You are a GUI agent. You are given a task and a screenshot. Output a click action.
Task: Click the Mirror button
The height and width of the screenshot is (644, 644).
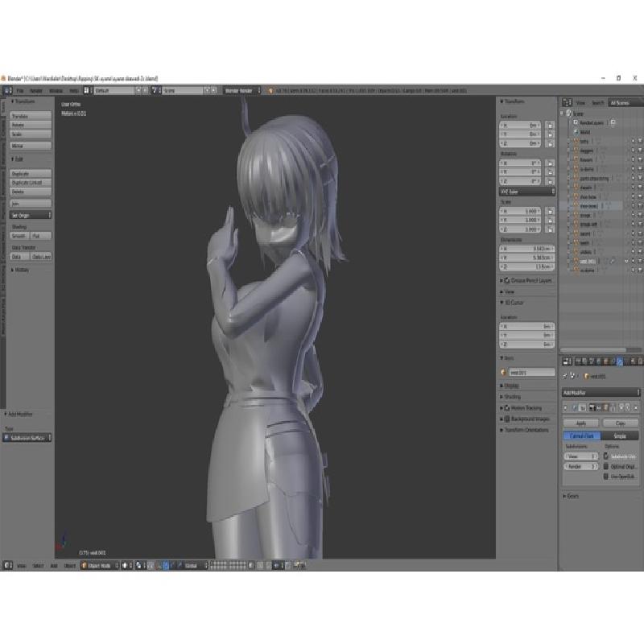[31, 146]
